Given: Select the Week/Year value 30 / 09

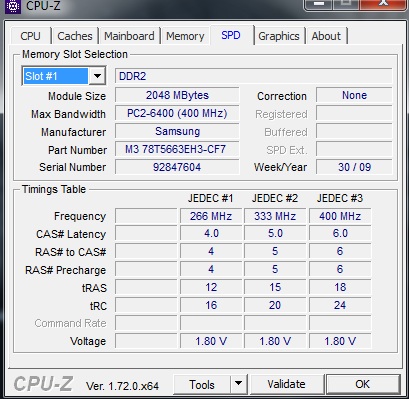Looking at the screenshot, I should (x=354, y=167).
